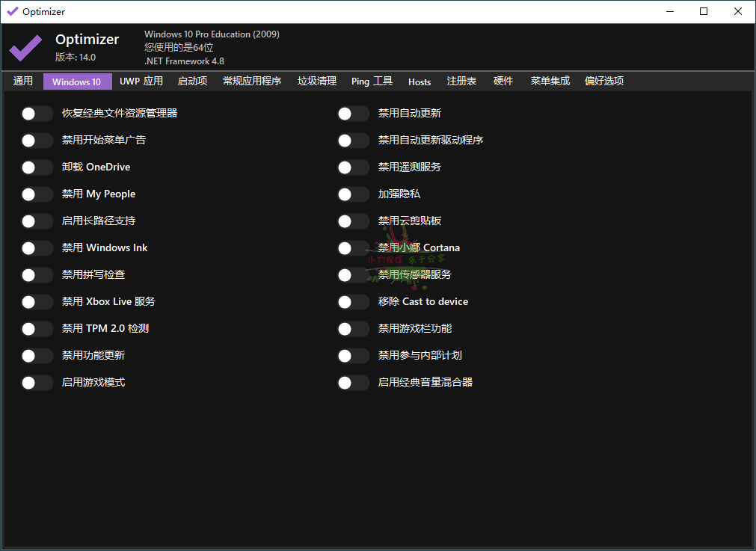Enable 禁用自动更新 switch

tap(353, 113)
